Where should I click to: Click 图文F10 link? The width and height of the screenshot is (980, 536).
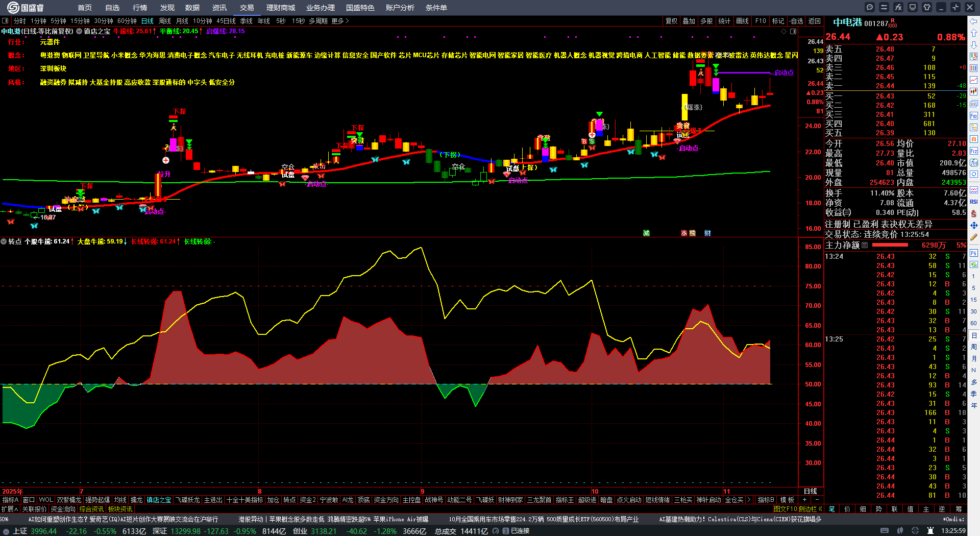pos(785,509)
